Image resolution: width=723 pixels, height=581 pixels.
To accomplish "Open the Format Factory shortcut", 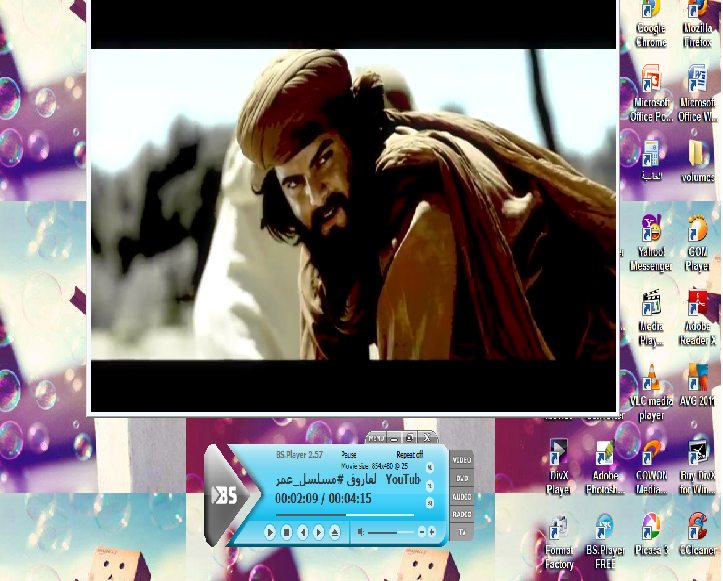I will tap(558, 542).
